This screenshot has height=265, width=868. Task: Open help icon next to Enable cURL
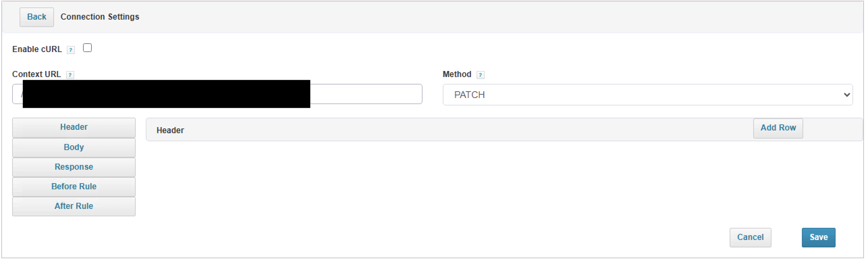coord(71,50)
